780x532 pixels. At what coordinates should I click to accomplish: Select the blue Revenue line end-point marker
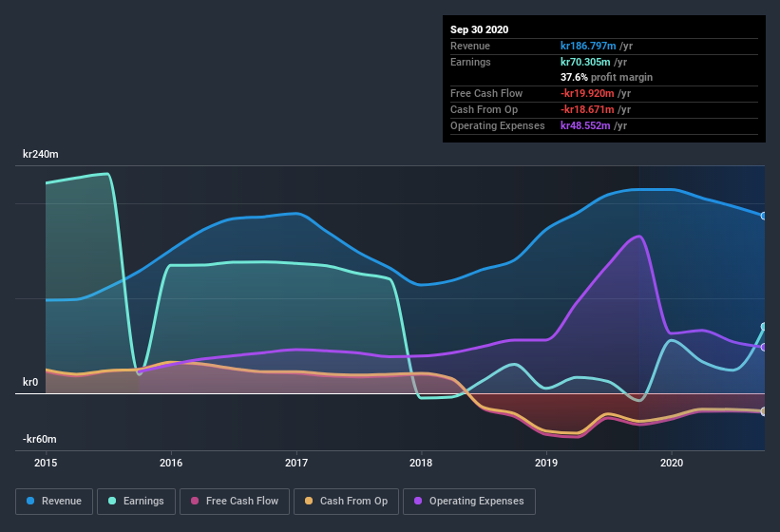(x=764, y=216)
